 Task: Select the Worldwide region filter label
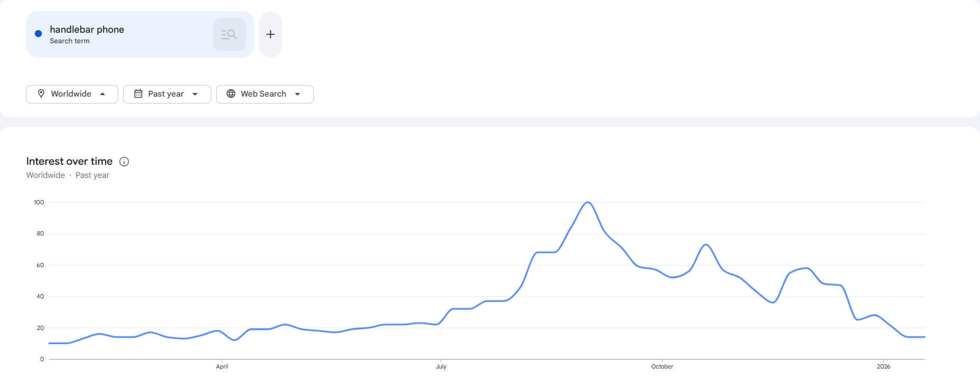click(71, 93)
